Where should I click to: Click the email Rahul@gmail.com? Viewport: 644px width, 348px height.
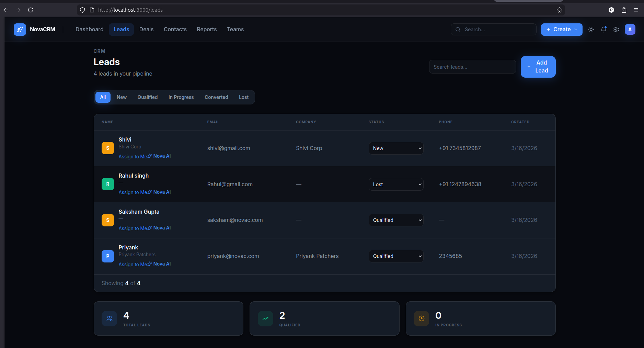(230, 184)
